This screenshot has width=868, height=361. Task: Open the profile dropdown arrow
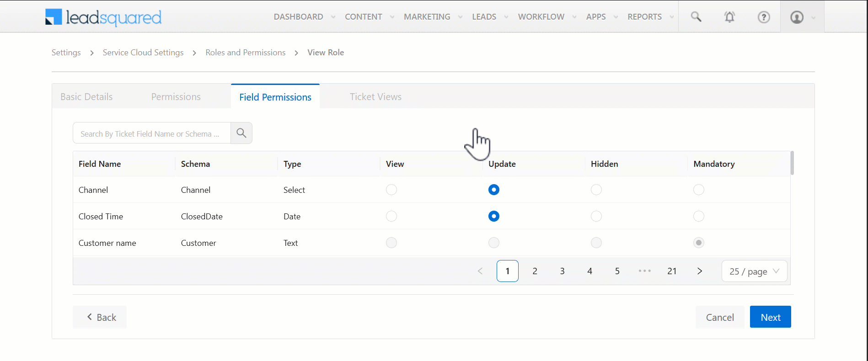pos(813,18)
